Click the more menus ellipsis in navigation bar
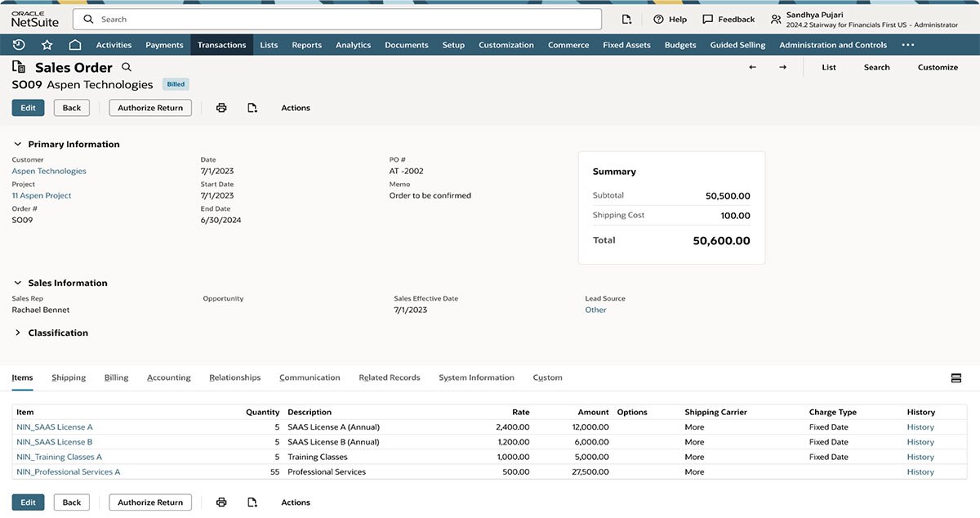 [908, 45]
